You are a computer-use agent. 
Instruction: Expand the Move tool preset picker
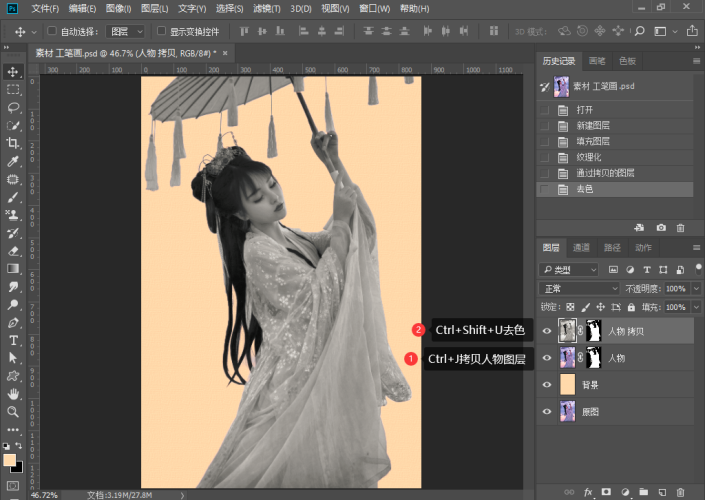tap(34, 32)
